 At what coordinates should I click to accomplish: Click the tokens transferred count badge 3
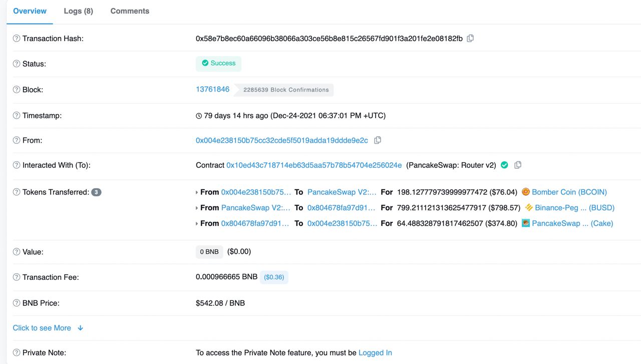tap(96, 192)
